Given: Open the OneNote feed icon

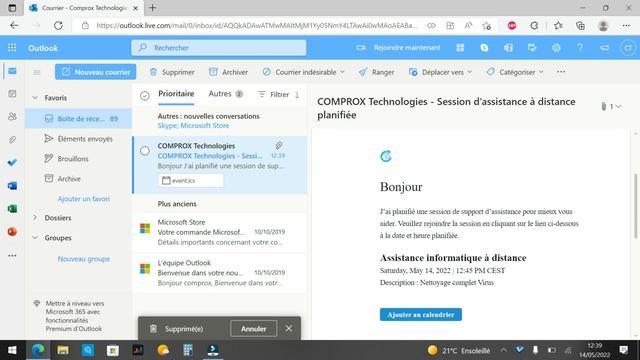Looking at the screenshot, I should tap(508, 48).
